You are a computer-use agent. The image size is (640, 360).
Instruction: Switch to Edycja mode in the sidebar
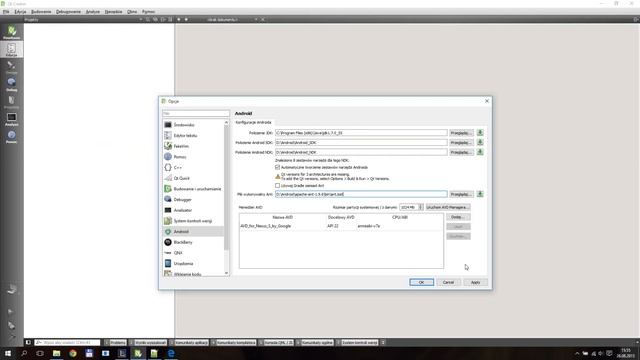[11, 50]
